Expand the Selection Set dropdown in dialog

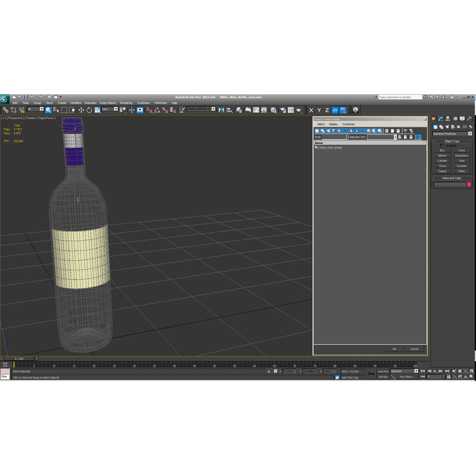pyautogui.click(x=395, y=137)
